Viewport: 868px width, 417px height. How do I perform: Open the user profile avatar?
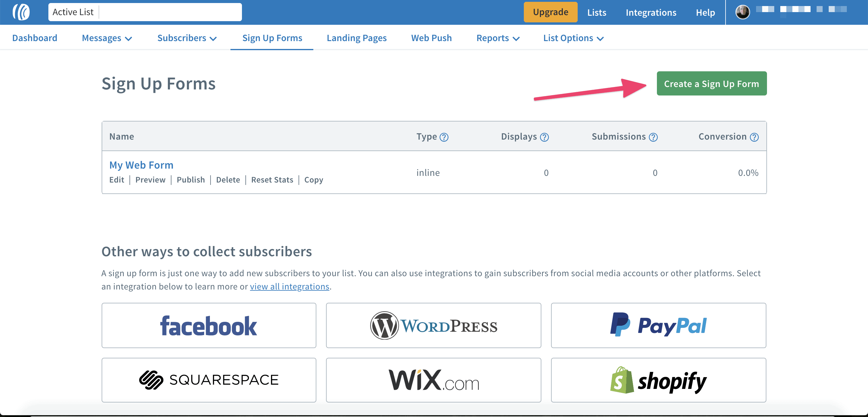coord(742,12)
